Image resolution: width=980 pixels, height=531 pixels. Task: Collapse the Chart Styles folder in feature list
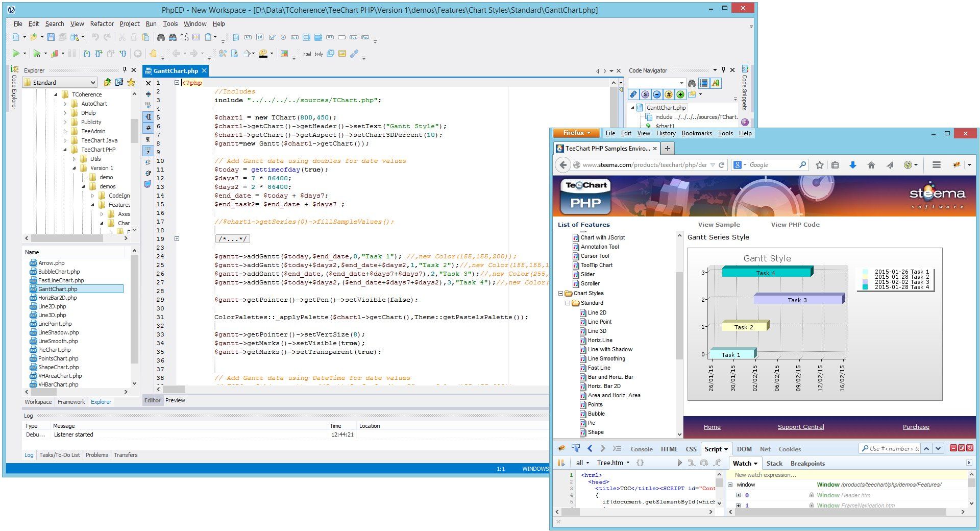(561, 294)
